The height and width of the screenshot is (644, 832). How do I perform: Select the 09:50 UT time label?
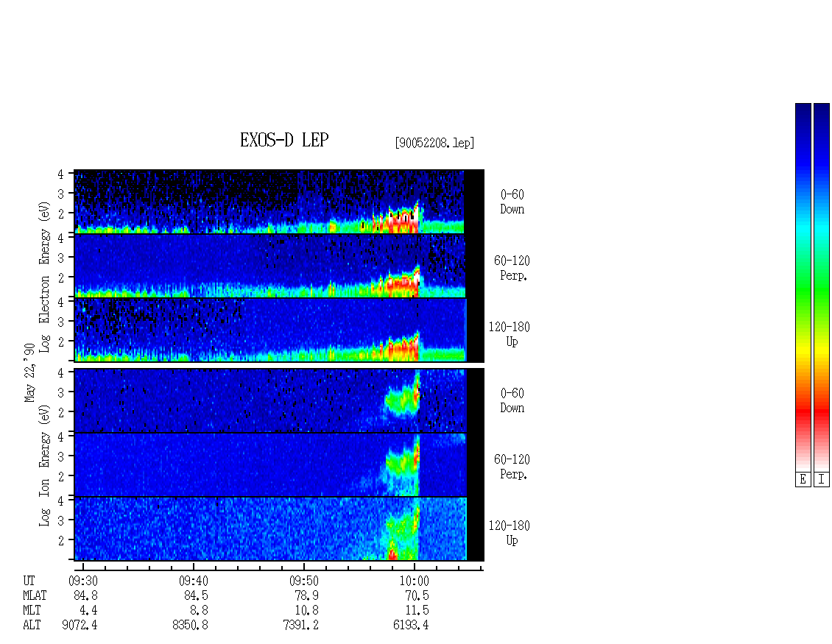point(304,581)
